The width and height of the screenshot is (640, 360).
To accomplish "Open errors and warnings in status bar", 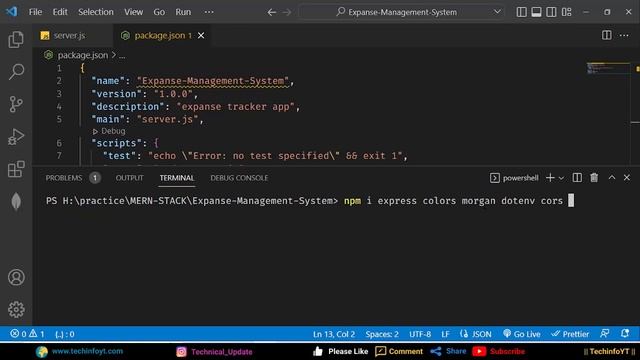I will [x=27, y=334].
